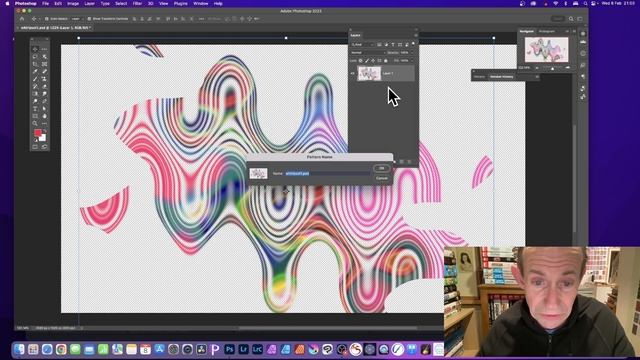This screenshot has width=640, height=360.
Task: Open the Edit menu
Action: click(58, 4)
